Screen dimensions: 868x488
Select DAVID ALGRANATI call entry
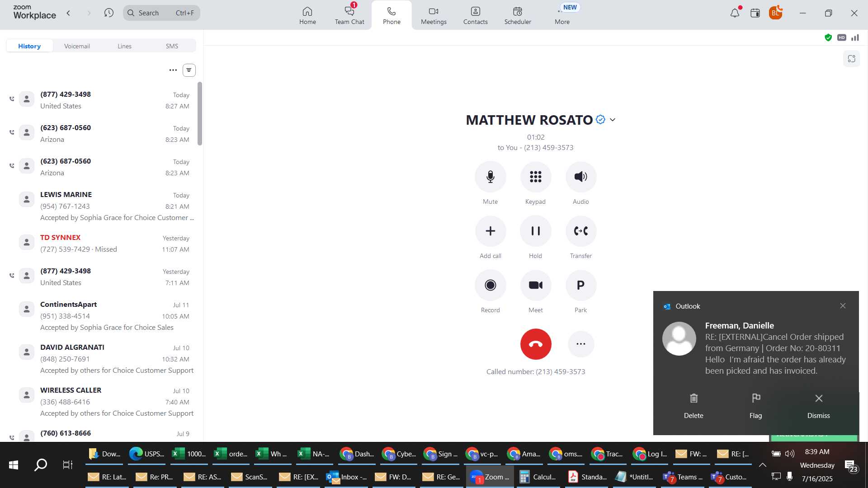click(102, 359)
